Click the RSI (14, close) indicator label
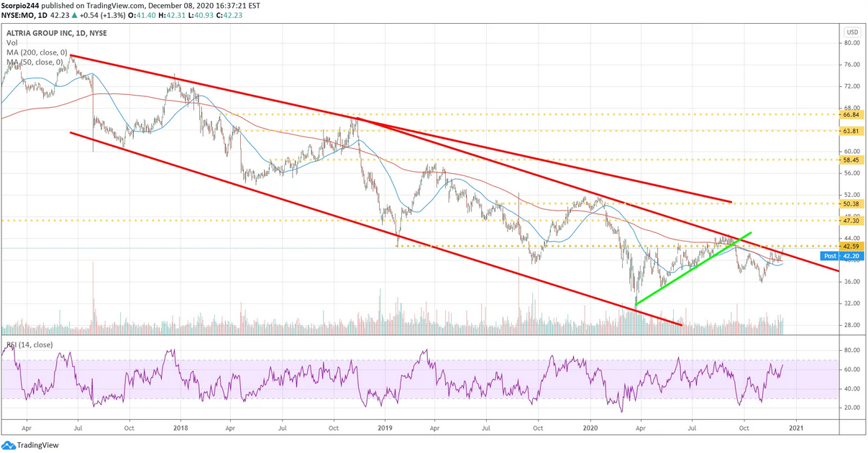Viewport: 868px width, 453px height. 29,345
